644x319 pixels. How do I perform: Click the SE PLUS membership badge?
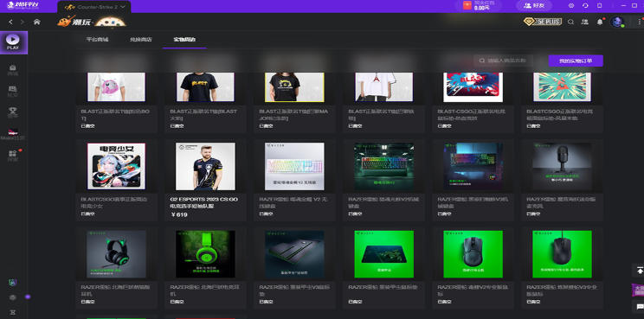[x=543, y=22]
